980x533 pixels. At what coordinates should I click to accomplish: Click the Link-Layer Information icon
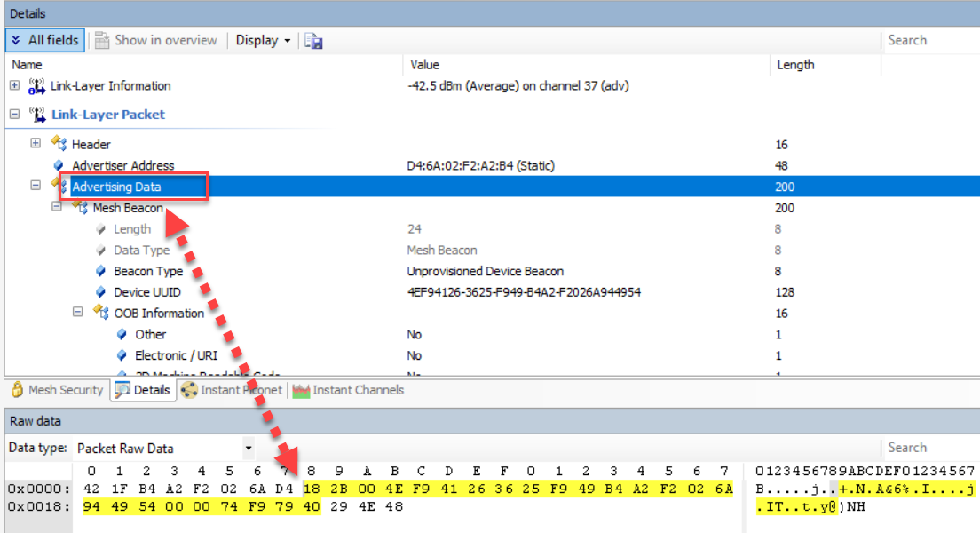click(37, 86)
